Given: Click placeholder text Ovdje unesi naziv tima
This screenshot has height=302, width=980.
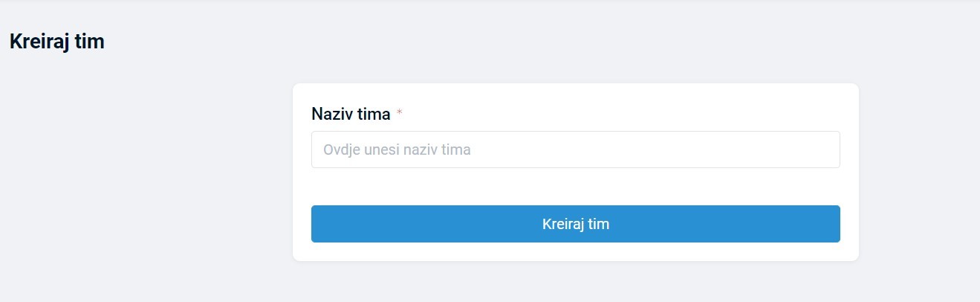Looking at the screenshot, I should 397,150.
